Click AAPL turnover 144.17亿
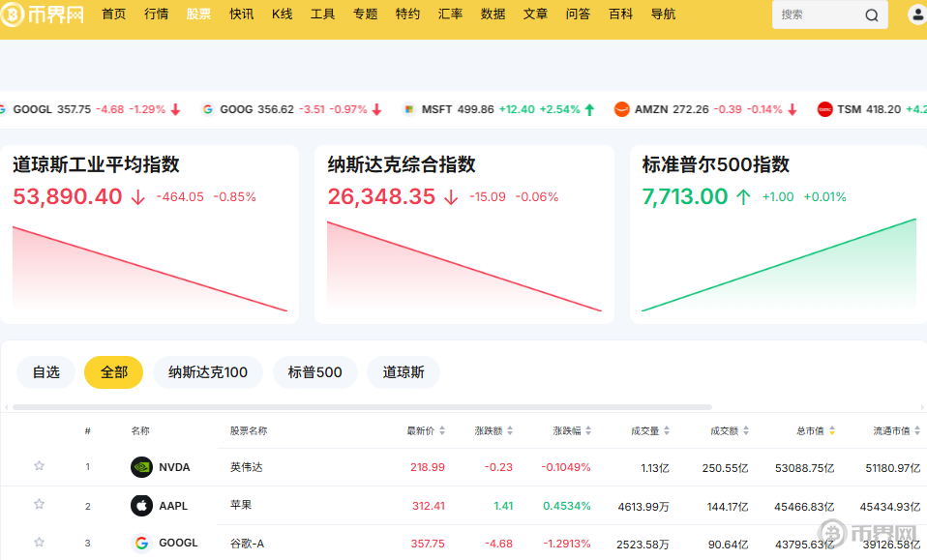927x560 pixels. click(728, 506)
